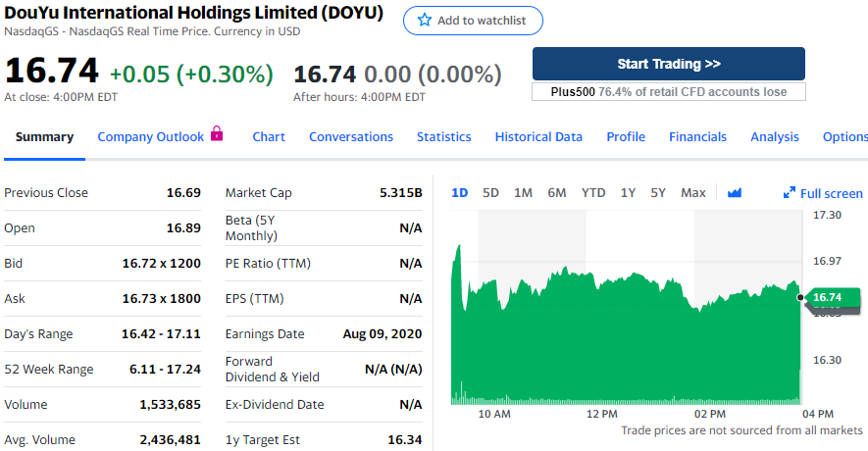Click the Volume value 1,533,685

[170, 405]
